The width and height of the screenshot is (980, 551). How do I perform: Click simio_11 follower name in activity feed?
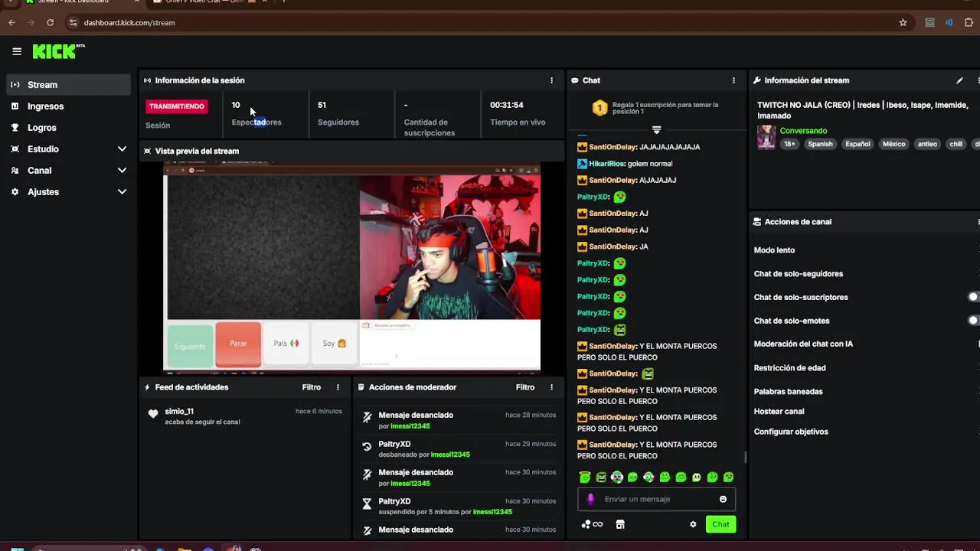(179, 412)
